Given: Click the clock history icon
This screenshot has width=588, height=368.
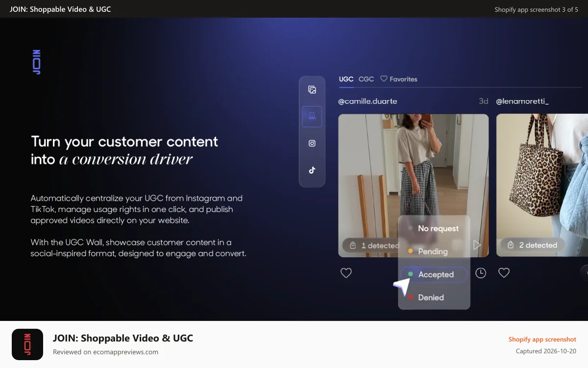Looking at the screenshot, I should (x=481, y=273).
